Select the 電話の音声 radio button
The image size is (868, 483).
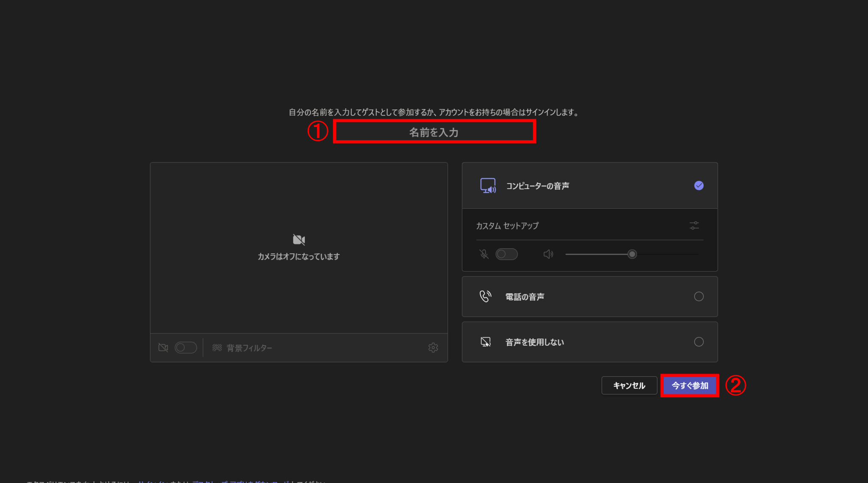tap(699, 297)
